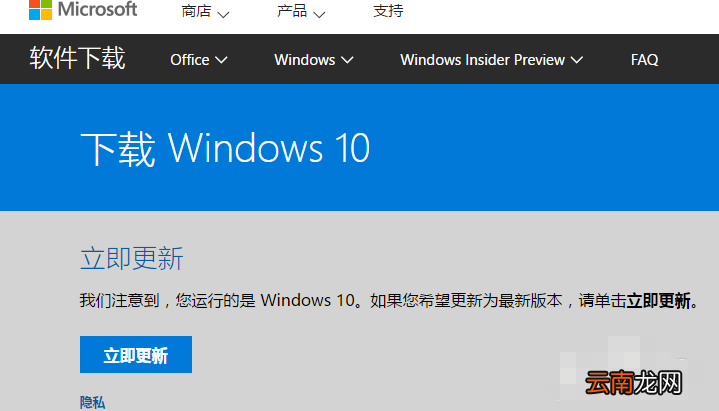The width and height of the screenshot is (719, 411).
Task: Open the 隐私 link
Action: coord(92,403)
